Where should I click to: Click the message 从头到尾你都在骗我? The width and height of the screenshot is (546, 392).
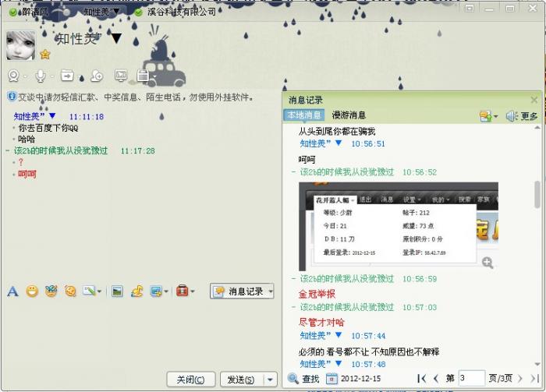337,132
